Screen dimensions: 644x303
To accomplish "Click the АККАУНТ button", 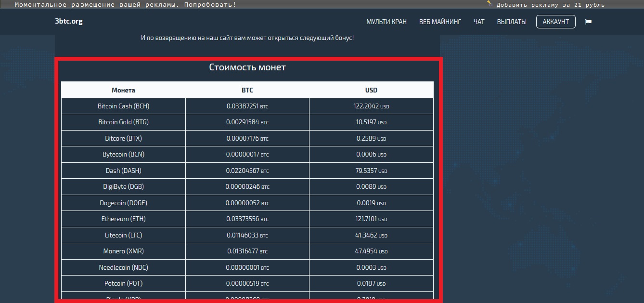I will (x=556, y=22).
